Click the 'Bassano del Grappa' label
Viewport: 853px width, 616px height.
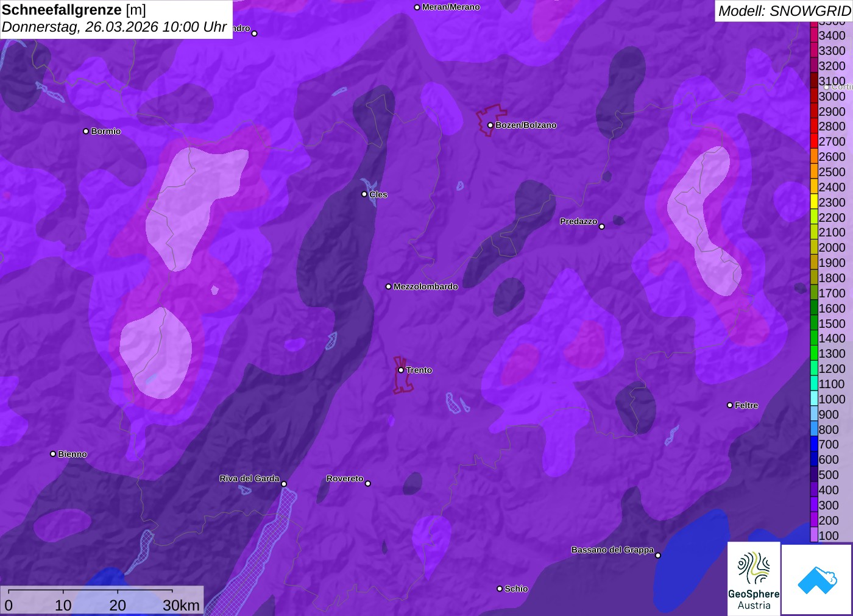(x=612, y=550)
